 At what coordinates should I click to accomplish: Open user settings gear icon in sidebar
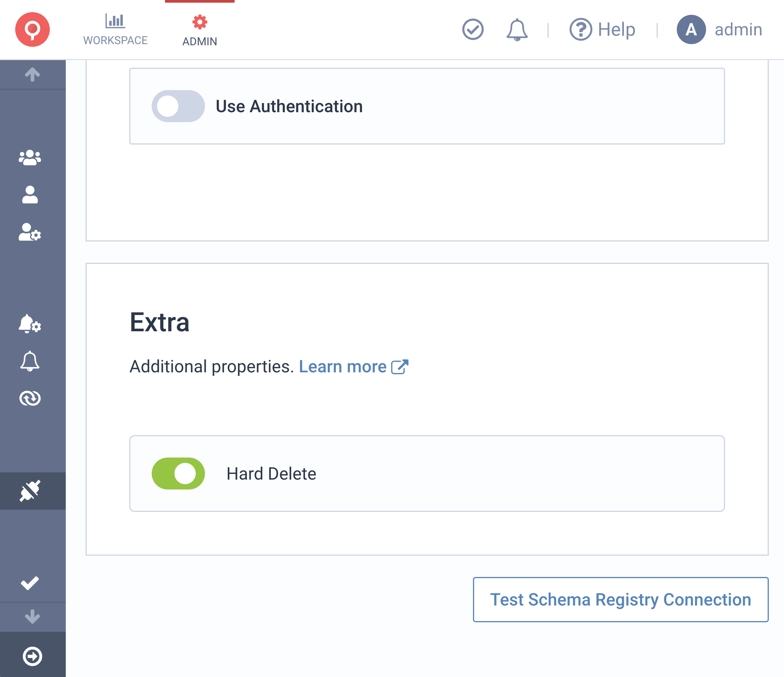(30, 232)
